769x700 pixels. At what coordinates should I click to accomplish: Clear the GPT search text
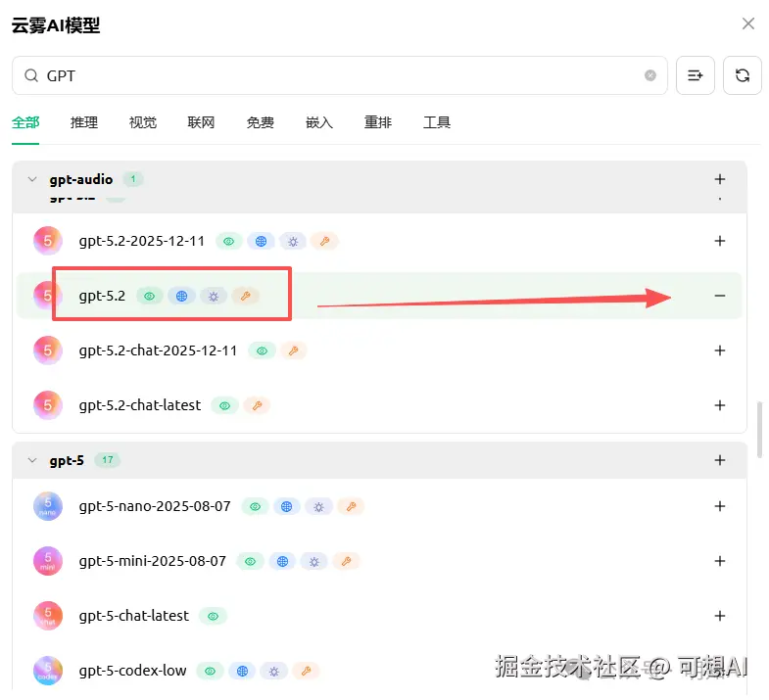[x=650, y=75]
